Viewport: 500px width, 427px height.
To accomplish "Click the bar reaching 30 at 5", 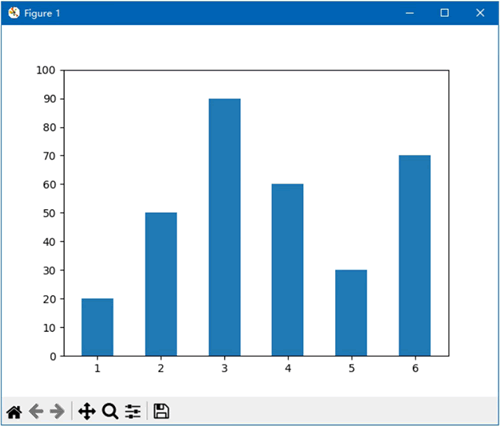I will point(351,313).
